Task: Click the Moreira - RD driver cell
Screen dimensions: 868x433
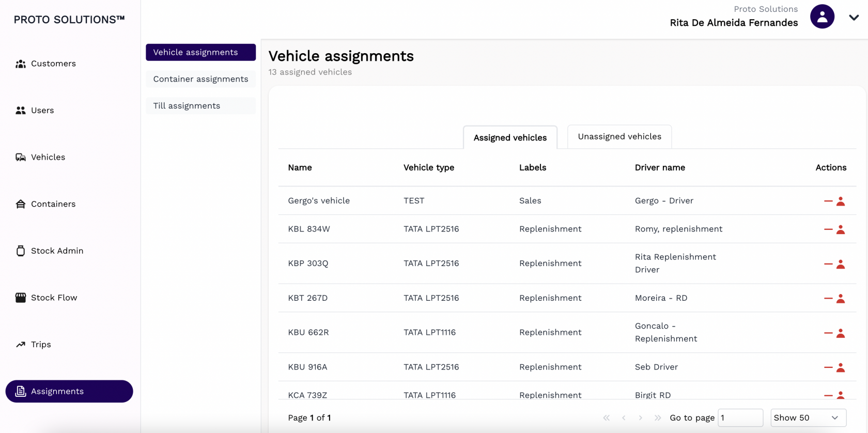Action: 661,298
